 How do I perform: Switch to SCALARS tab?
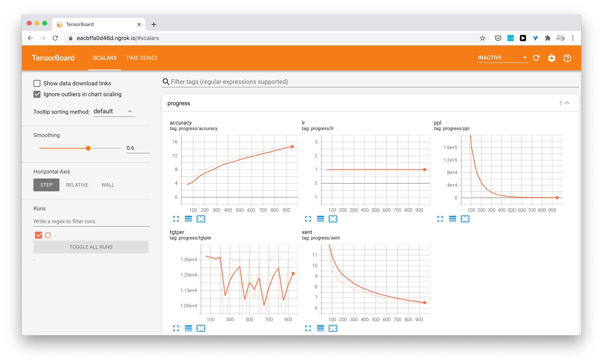click(x=105, y=58)
